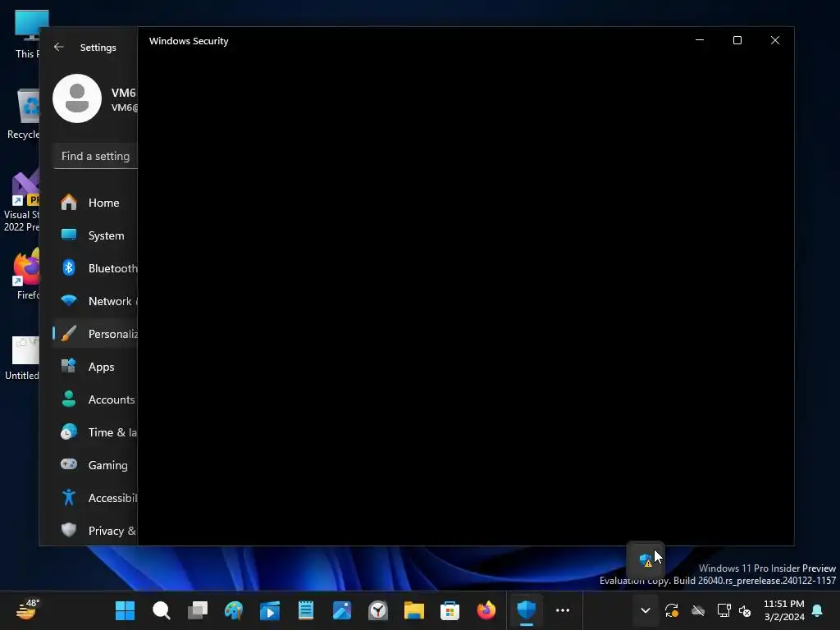This screenshot has height=630, width=840.
Task: Open the clock and calendar flyout
Action: (783, 610)
